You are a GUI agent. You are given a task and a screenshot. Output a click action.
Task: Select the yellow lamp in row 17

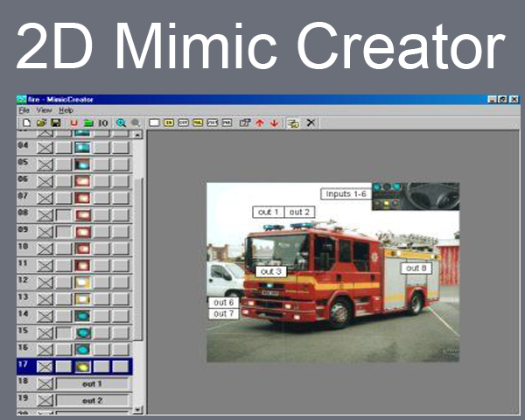pos(82,367)
